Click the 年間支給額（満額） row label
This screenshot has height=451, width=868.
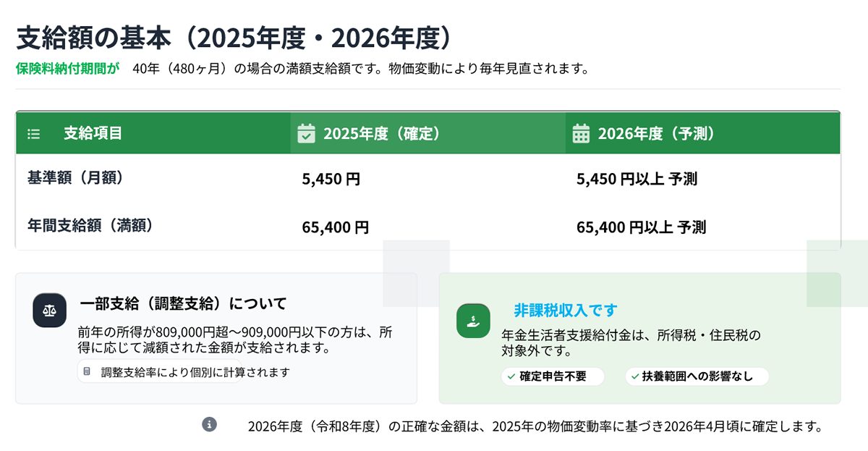click(x=91, y=226)
